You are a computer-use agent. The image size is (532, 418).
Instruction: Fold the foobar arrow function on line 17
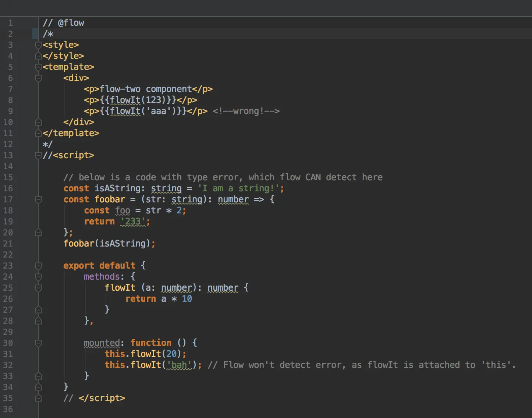coord(38,199)
